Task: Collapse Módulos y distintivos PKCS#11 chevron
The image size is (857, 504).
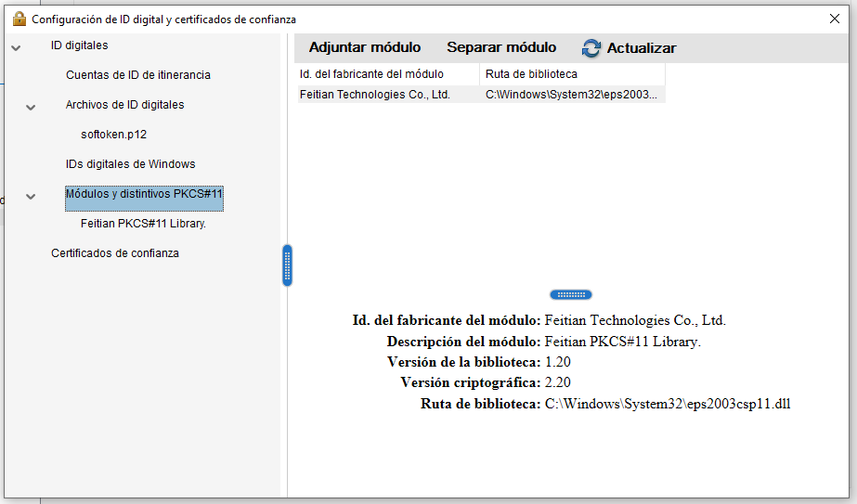Action: tap(31, 196)
